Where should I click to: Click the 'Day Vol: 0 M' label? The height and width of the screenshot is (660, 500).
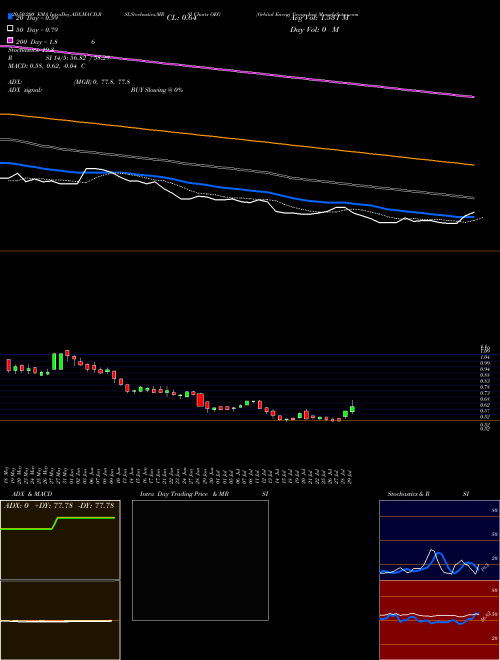[x=314, y=29]
